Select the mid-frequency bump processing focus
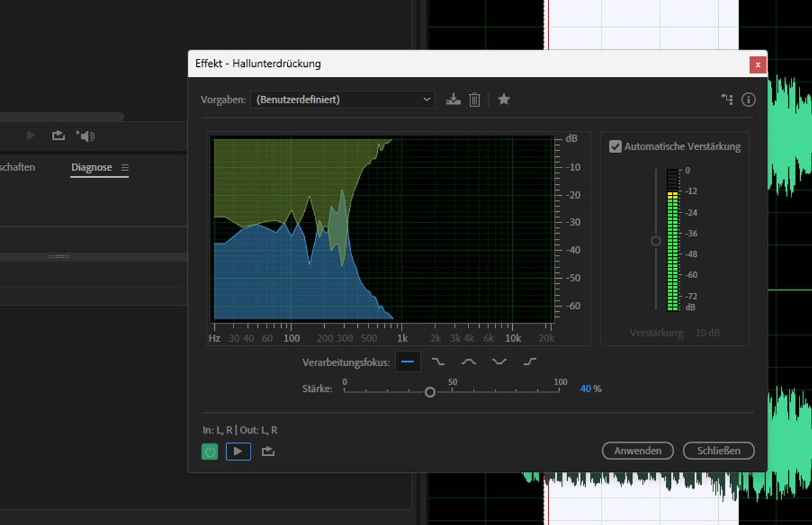This screenshot has width=812, height=525. (468, 361)
